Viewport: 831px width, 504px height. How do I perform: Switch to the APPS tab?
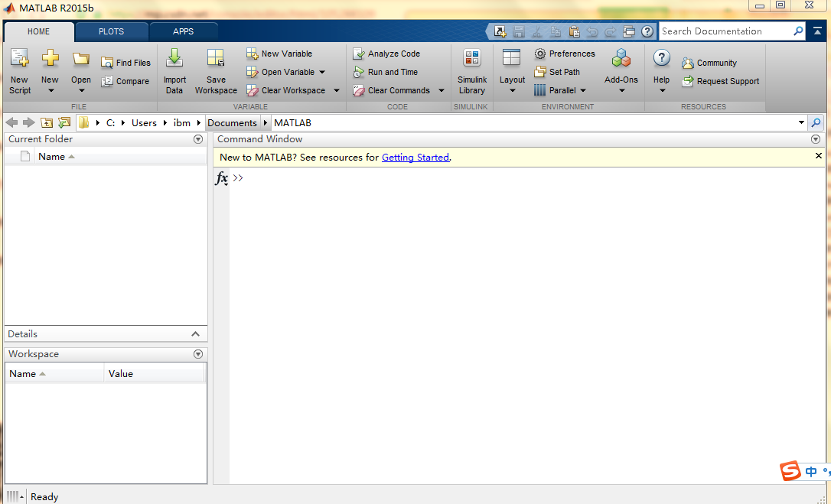(184, 31)
